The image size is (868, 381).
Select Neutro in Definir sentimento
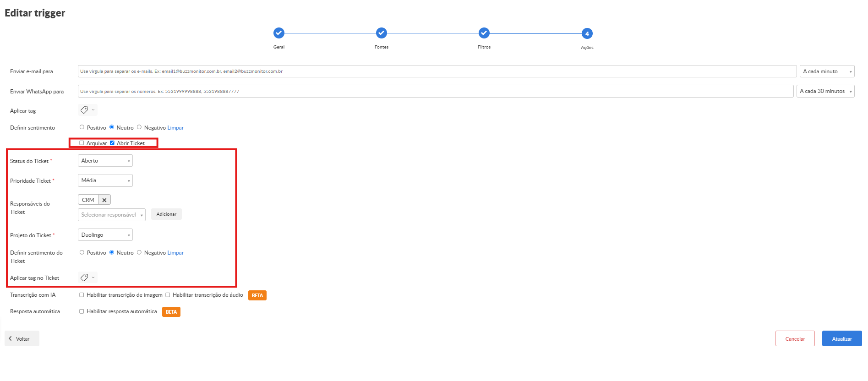pyautogui.click(x=112, y=127)
